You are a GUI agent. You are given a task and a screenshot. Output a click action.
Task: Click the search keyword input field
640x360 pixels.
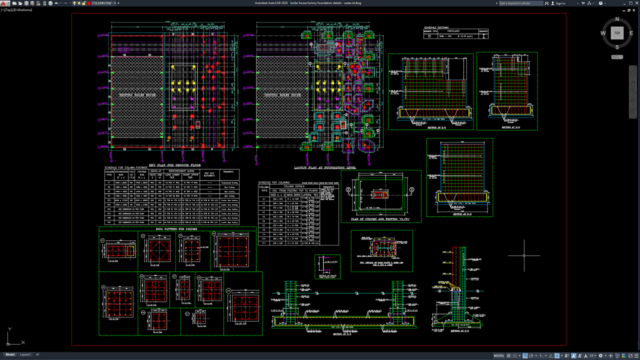click(x=521, y=3)
